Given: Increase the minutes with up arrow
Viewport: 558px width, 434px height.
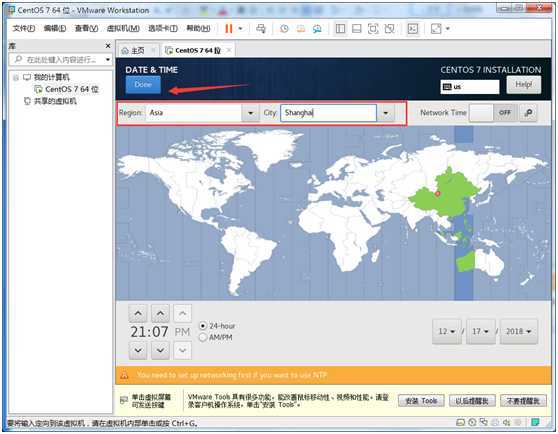Looking at the screenshot, I should coord(160,313).
